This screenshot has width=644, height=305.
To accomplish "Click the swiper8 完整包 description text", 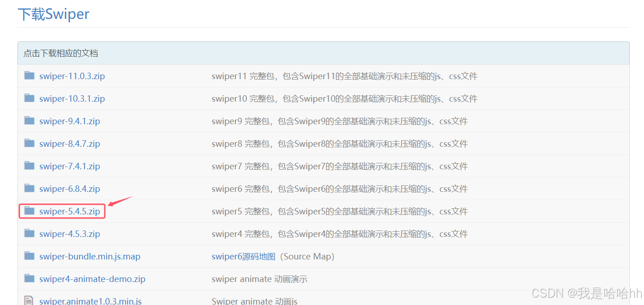I will coord(340,144).
